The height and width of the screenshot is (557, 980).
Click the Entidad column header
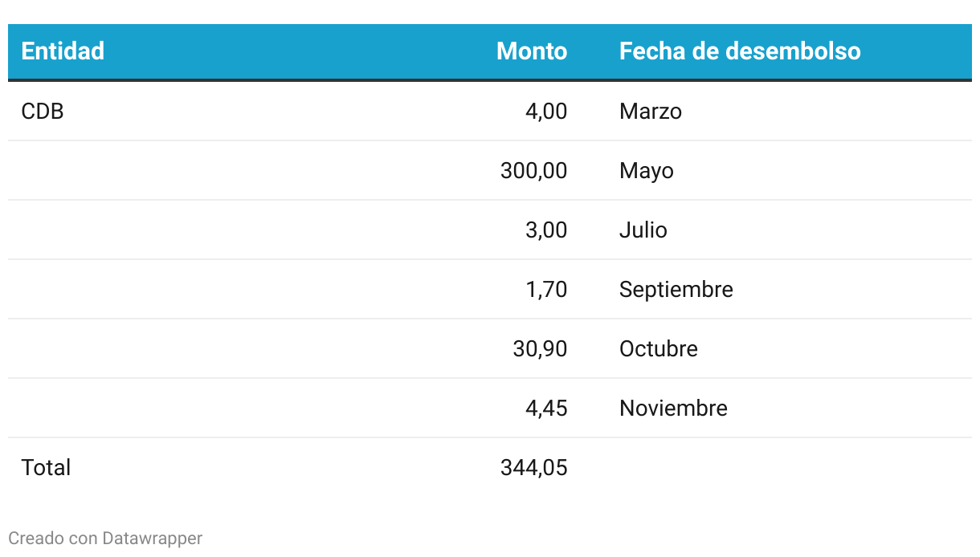[x=63, y=51]
